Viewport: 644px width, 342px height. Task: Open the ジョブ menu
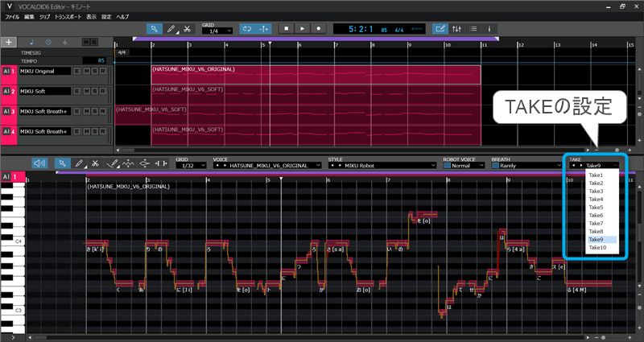point(45,17)
